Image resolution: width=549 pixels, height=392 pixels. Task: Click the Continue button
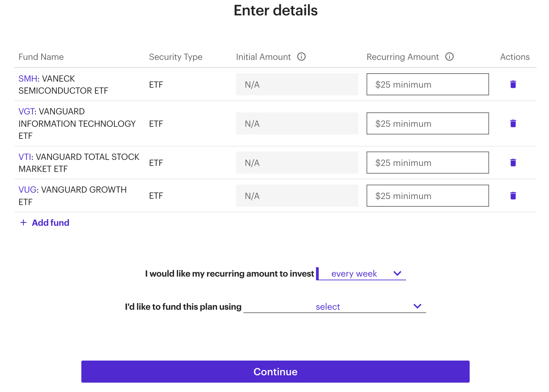[x=275, y=372]
